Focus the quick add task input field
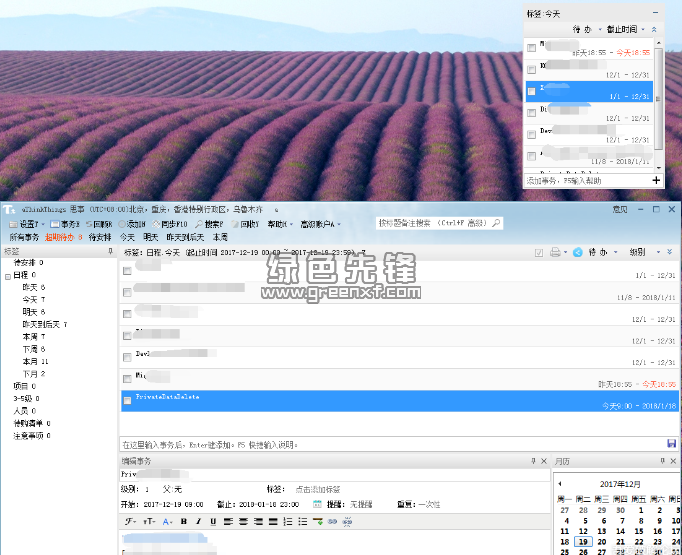The image size is (682, 555). (391, 445)
